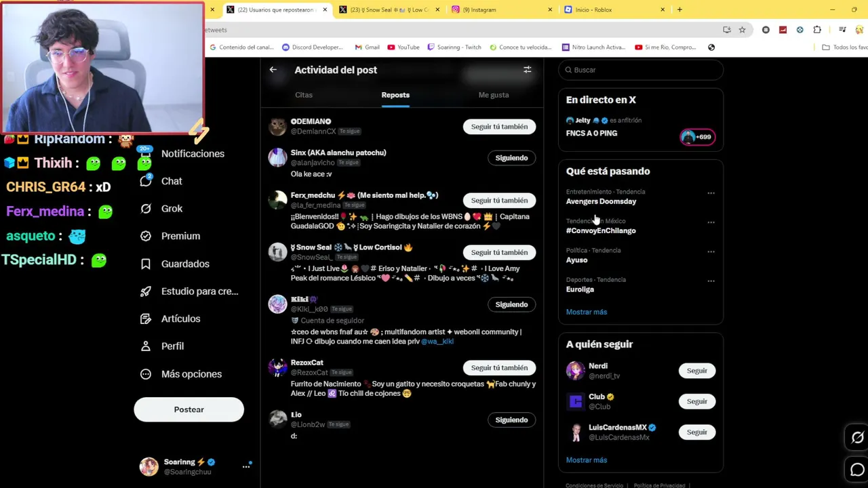Bookmark this page with the star icon
The height and width of the screenshot is (488, 868).
[x=742, y=30]
